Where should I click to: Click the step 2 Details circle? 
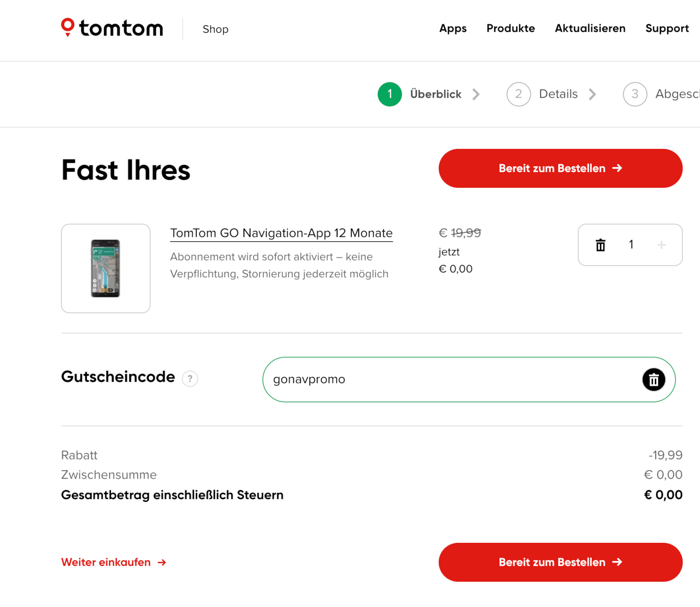click(x=518, y=94)
